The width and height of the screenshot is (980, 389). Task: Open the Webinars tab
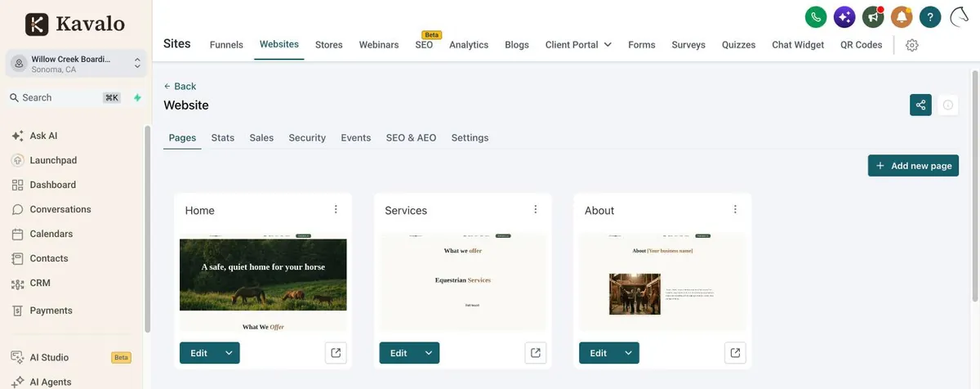click(x=379, y=45)
